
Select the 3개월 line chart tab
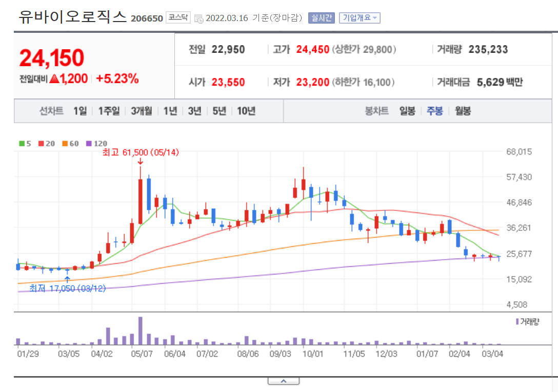click(x=141, y=111)
